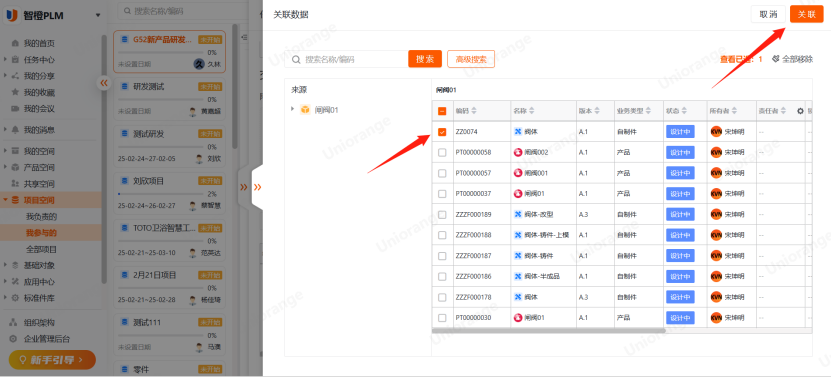The width and height of the screenshot is (831, 378).
Task: Check the ZZZF000189 row checkbox
Action: (442, 214)
